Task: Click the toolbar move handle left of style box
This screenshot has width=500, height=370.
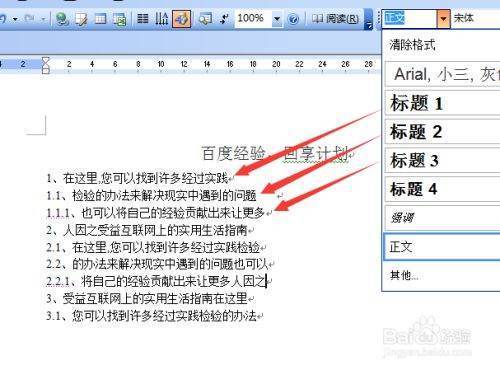Action: point(378,19)
